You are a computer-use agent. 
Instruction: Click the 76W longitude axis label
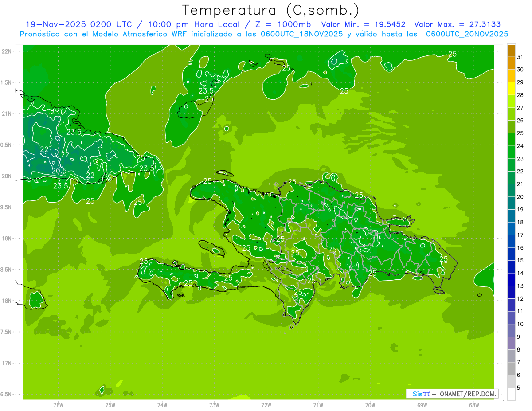pos(58,405)
